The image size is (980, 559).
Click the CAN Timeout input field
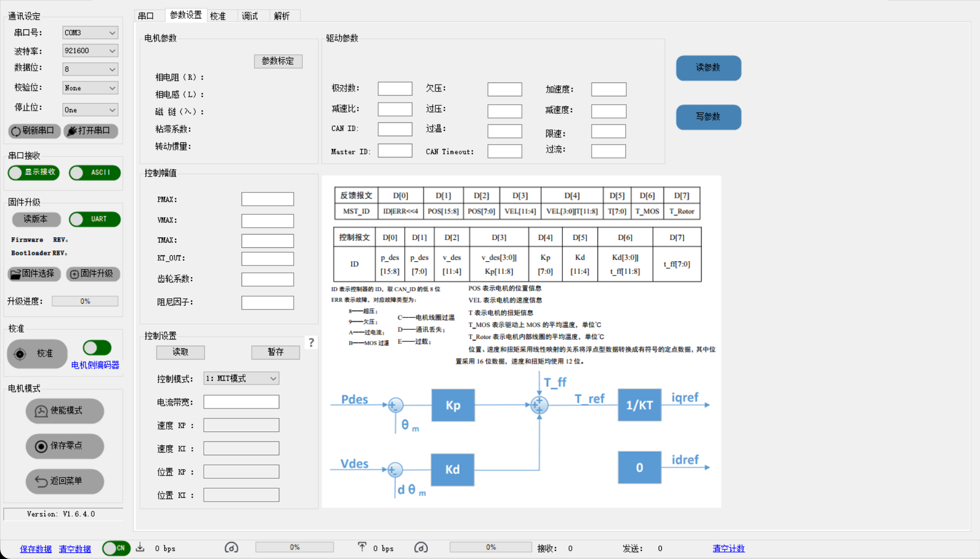[x=505, y=151]
